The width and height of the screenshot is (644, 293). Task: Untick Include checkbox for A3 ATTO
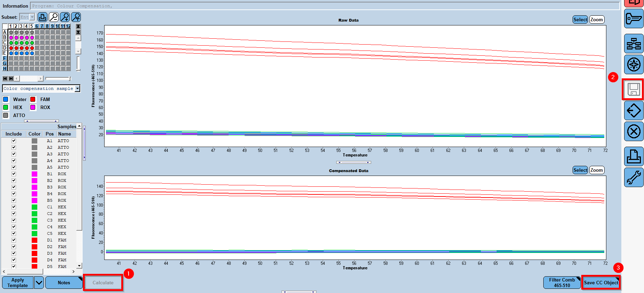click(x=14, y=154)
